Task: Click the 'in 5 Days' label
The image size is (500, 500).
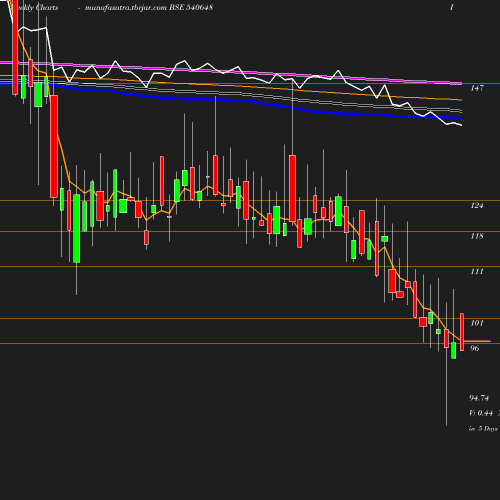Action: point(483,429)
